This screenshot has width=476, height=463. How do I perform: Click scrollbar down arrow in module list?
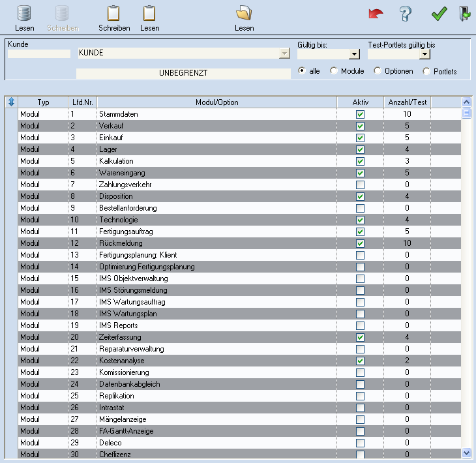[466, 452]
